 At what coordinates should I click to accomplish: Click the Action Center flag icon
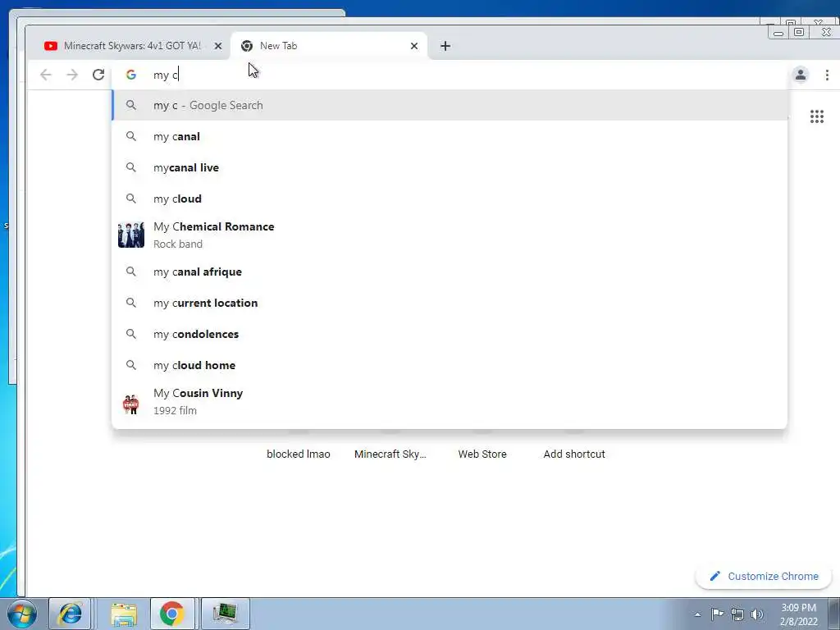pos(717,614)
